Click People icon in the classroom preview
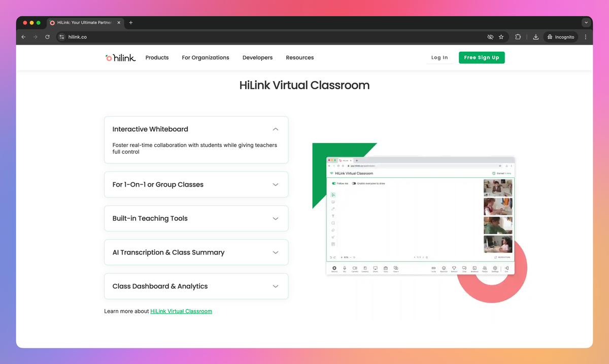The height and width of the screenshot is (364, 609). 485,269
